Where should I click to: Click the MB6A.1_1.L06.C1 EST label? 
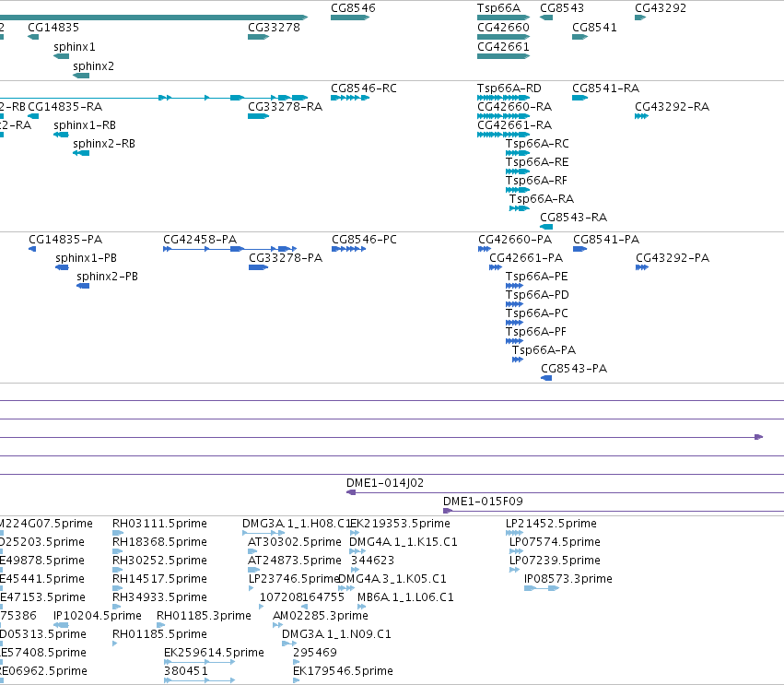(405, 597)
